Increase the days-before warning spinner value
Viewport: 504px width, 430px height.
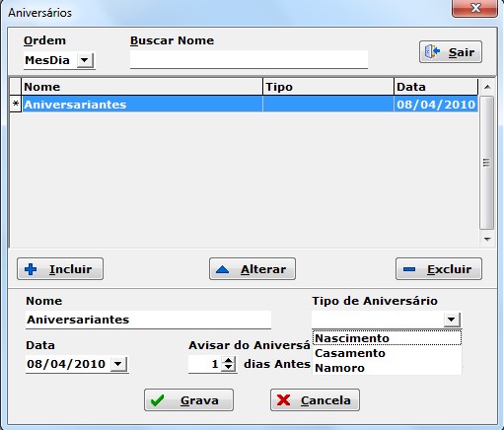pyautogui.click(x=229, y=360)
